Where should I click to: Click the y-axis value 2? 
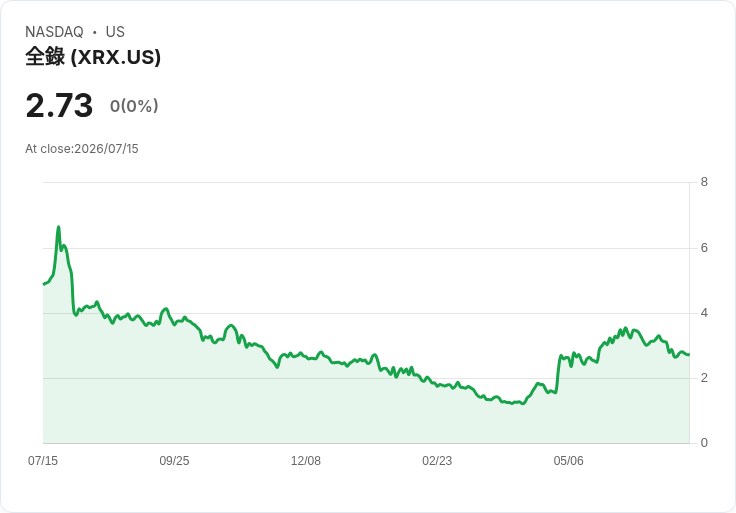click(x=704, y=377)
